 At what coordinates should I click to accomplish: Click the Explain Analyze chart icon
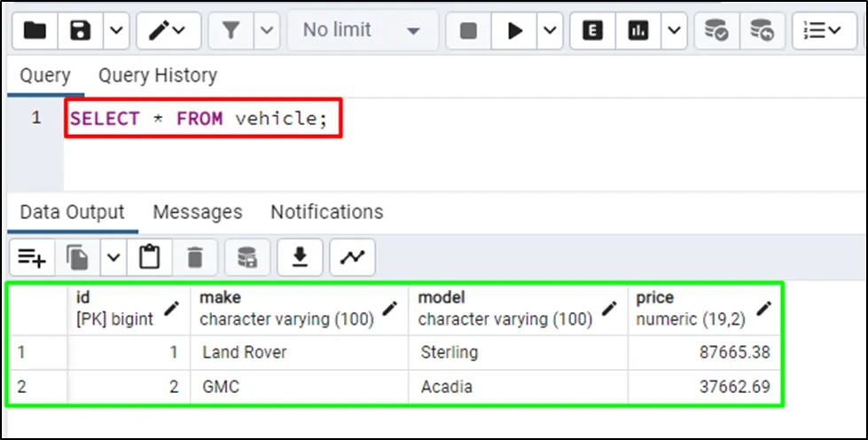(638, 31)
